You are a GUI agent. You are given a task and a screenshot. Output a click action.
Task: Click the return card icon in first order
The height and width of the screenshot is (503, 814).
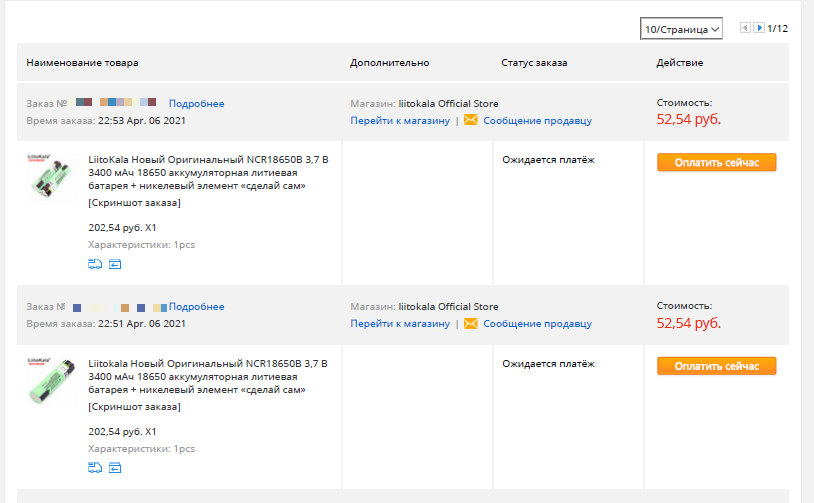115,264
